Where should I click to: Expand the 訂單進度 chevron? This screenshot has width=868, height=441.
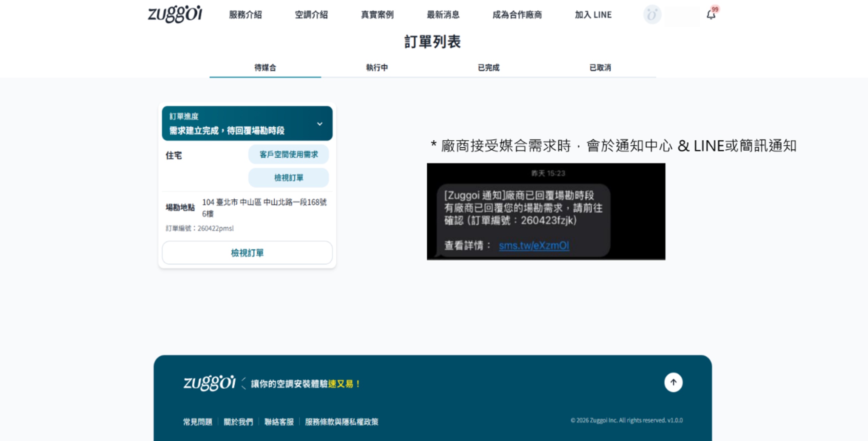pyautogui.click(x=319, y=124)
